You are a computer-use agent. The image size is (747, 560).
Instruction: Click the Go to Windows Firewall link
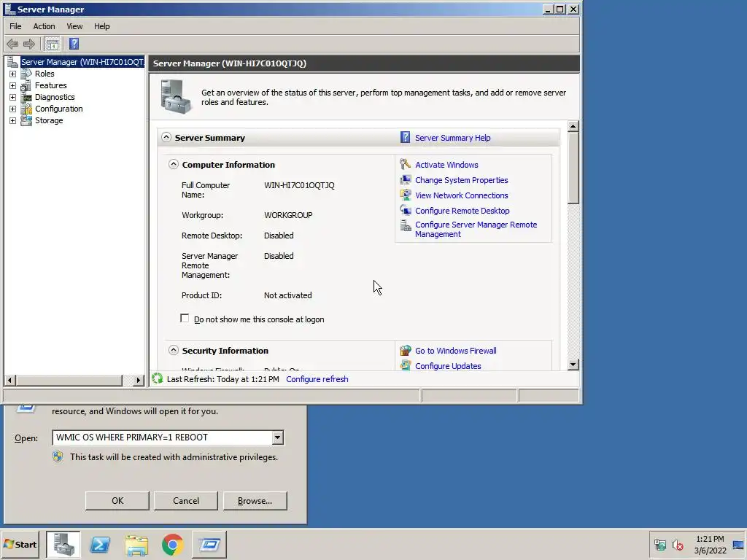coord(455,351)
